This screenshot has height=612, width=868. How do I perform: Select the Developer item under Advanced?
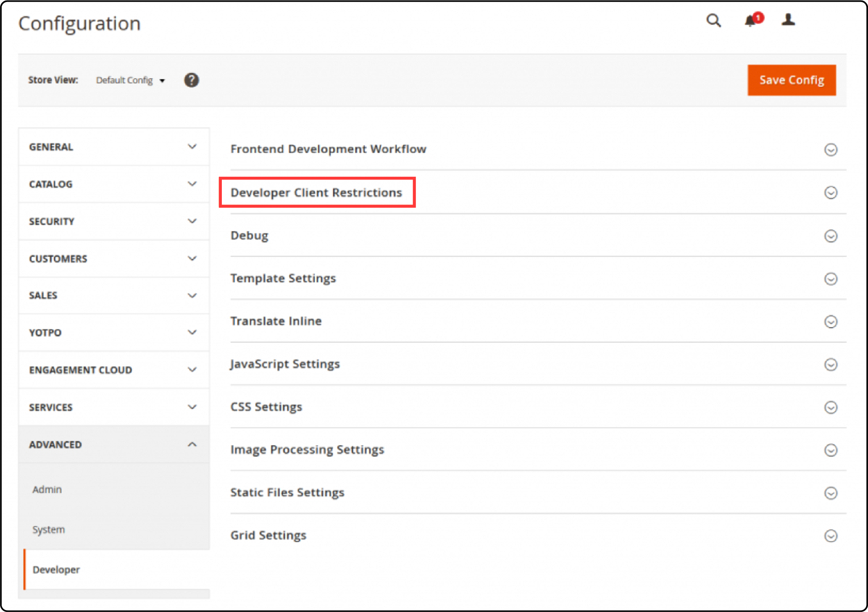click(56, 570)
